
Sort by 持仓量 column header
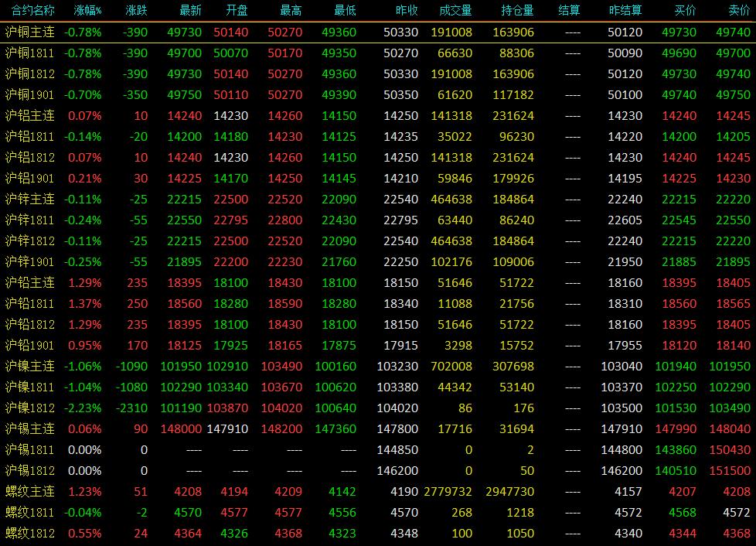tap(517, 10)
